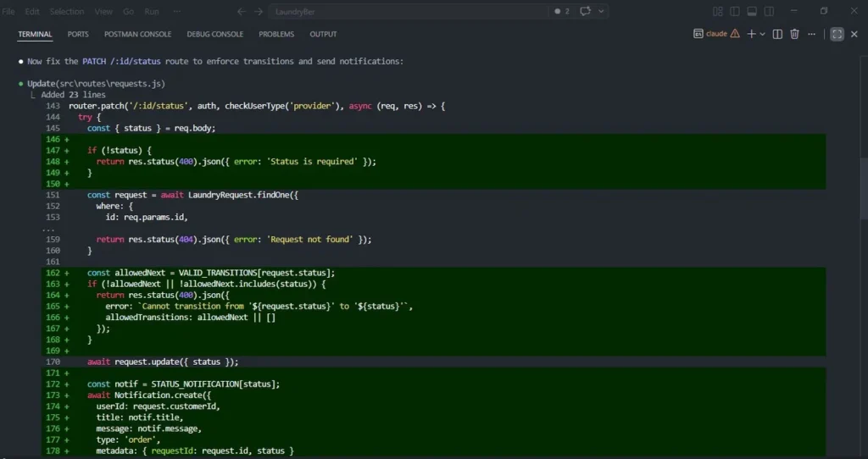Open the launch profile dropdown arrow
The width and height of the screenshot is (868, 459).
[763, 34]
